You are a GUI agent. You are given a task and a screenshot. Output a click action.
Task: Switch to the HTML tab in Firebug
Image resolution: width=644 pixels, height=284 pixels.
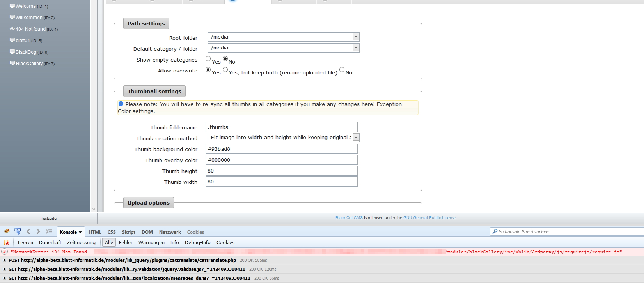click(x=95, y=232)
